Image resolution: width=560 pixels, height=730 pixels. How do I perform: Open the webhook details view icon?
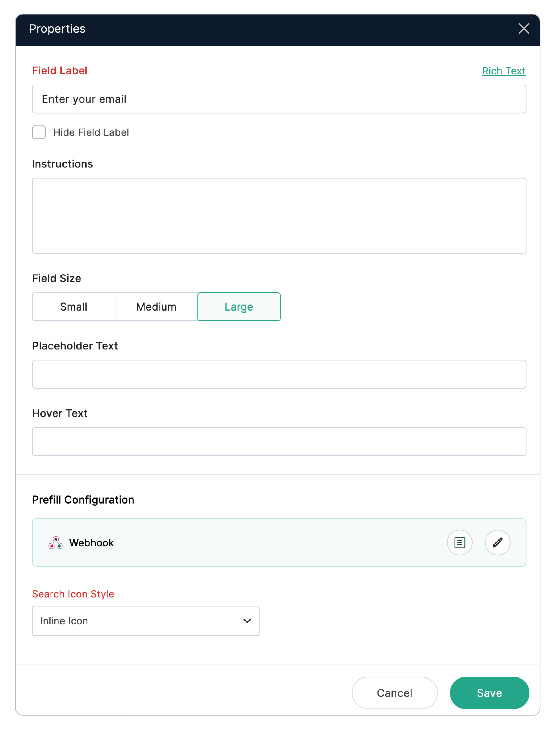(x=459, y=542)
